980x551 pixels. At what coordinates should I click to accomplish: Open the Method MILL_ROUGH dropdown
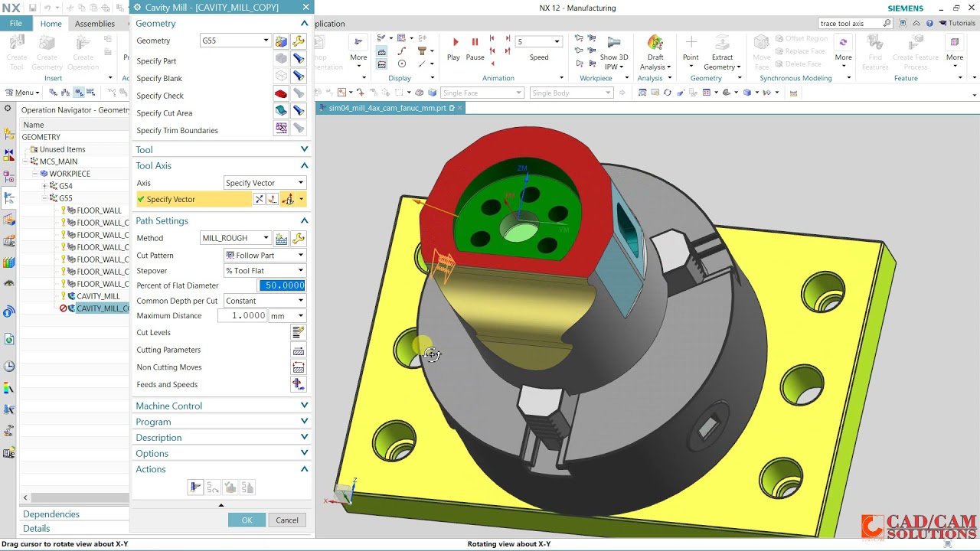point(266,238)
